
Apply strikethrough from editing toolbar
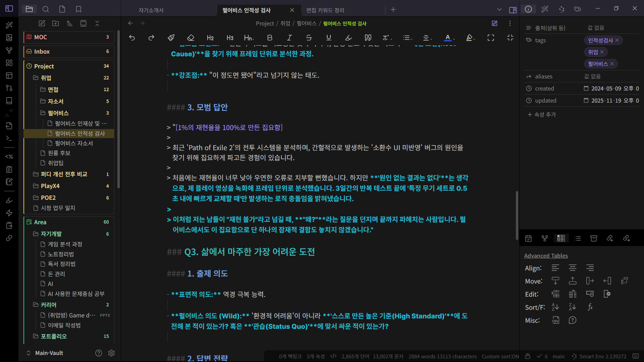pyautogui.click(x=309, y=38)
